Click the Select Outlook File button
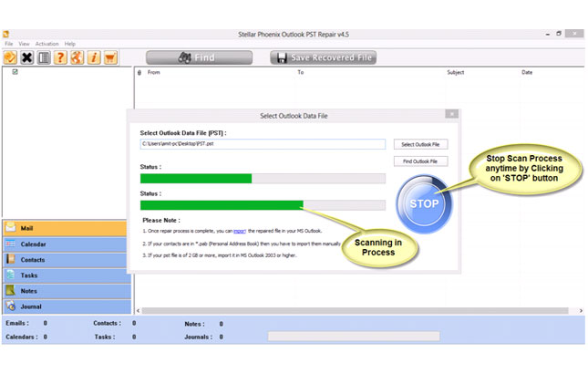588x384 pixels. click(x=420, y=144)
